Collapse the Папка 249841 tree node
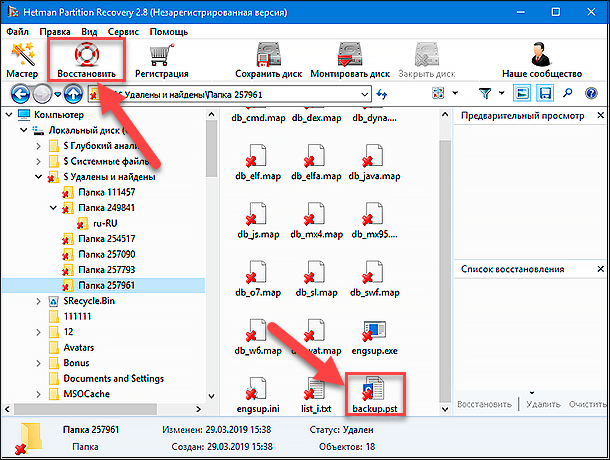 coord(54,208)
